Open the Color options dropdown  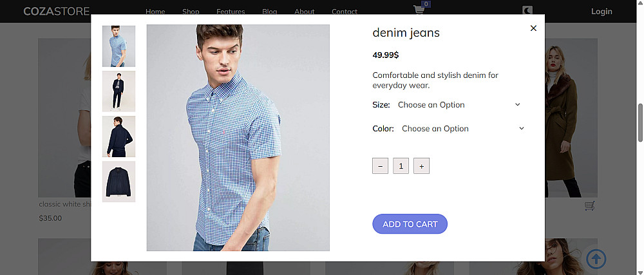click(x=462, y=128)
